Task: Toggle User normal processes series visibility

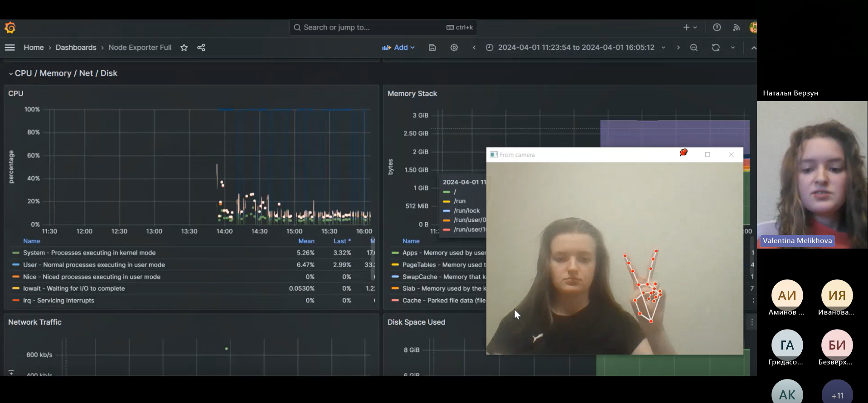Action: [x=94, y=264]
